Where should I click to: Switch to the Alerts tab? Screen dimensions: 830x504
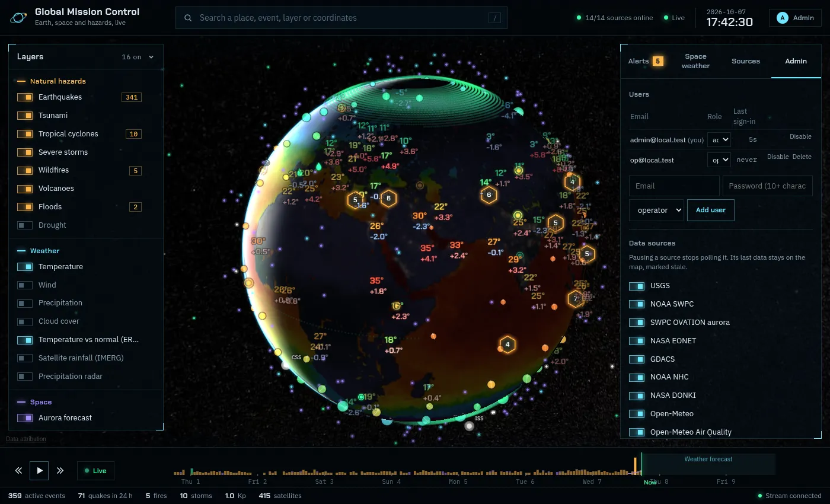click(x=645, y=61)
